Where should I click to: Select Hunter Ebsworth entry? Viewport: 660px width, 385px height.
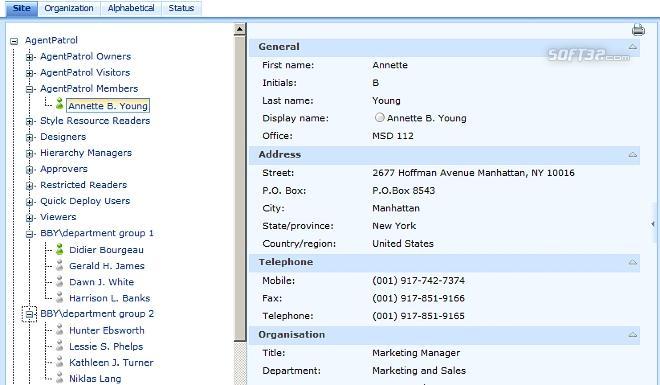point(107,330)
